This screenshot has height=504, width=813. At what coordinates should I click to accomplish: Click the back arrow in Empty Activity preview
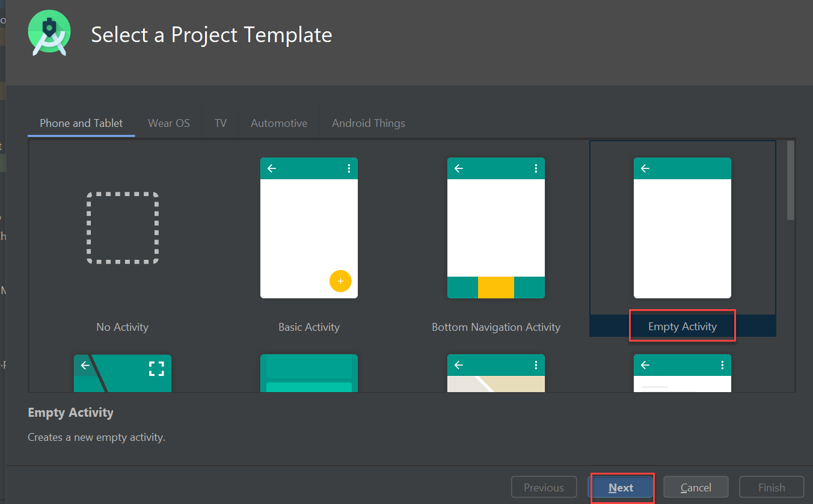pyautogui.click(x=645, y=168)
